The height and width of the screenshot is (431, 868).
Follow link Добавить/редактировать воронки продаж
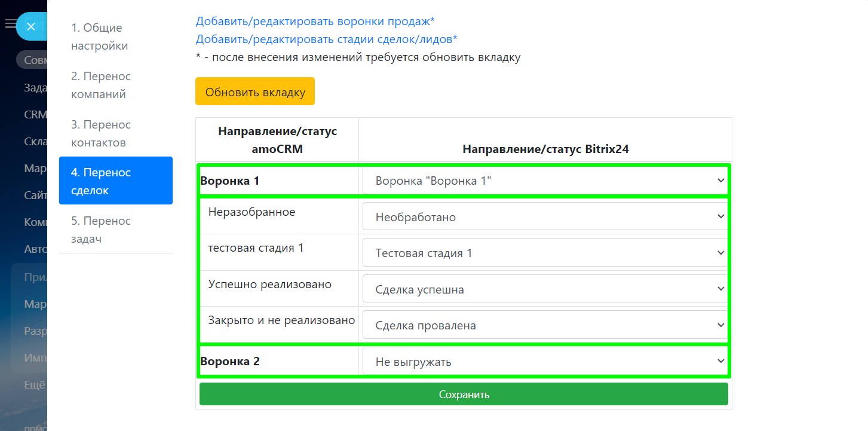point(315,22)
